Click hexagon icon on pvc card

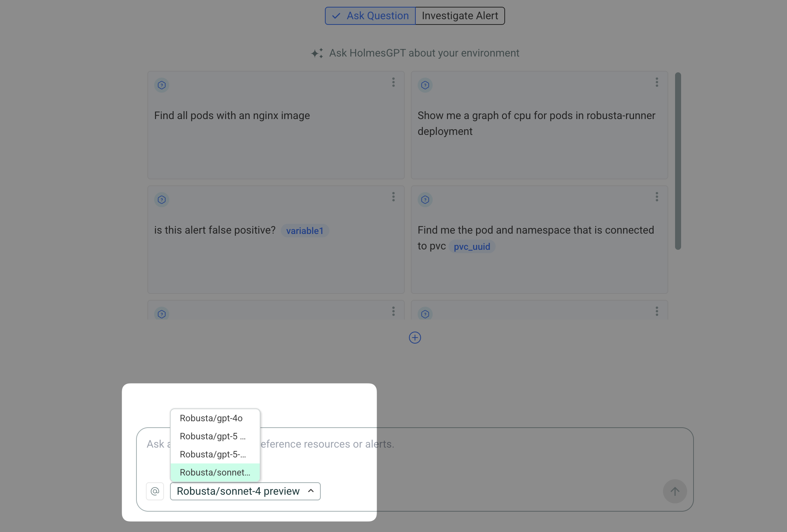pos(425,200)
